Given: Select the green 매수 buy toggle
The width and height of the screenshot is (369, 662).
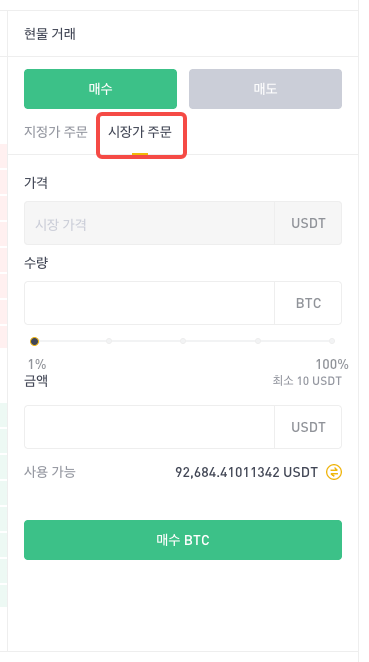Looking at the screenshot, I should coord(100,89).
